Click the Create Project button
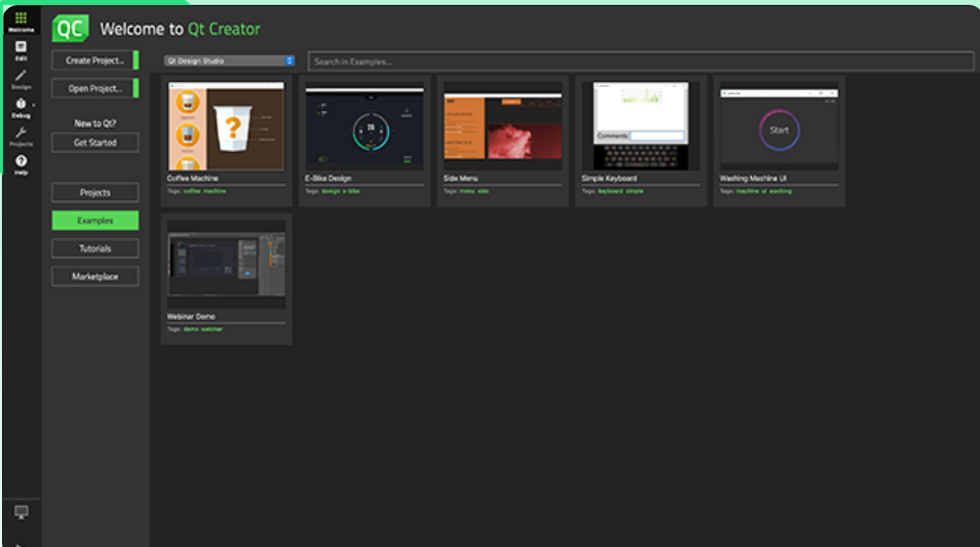 [95, 60]
